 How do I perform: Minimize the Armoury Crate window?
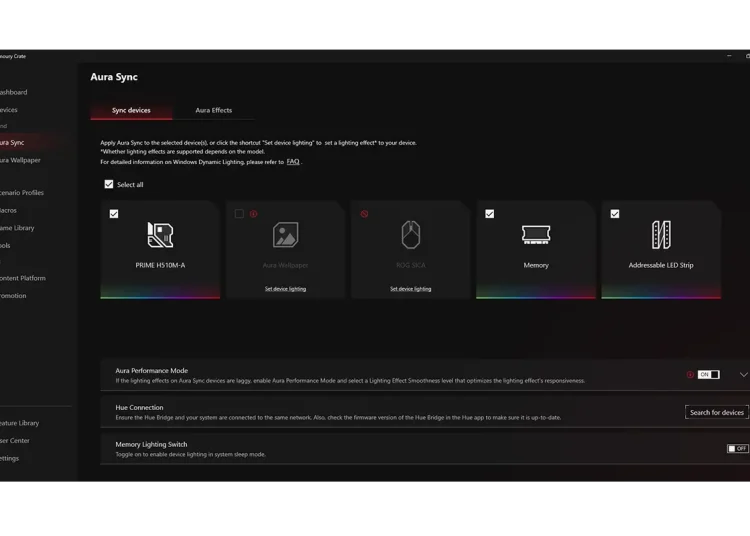[x=729, y=56]
